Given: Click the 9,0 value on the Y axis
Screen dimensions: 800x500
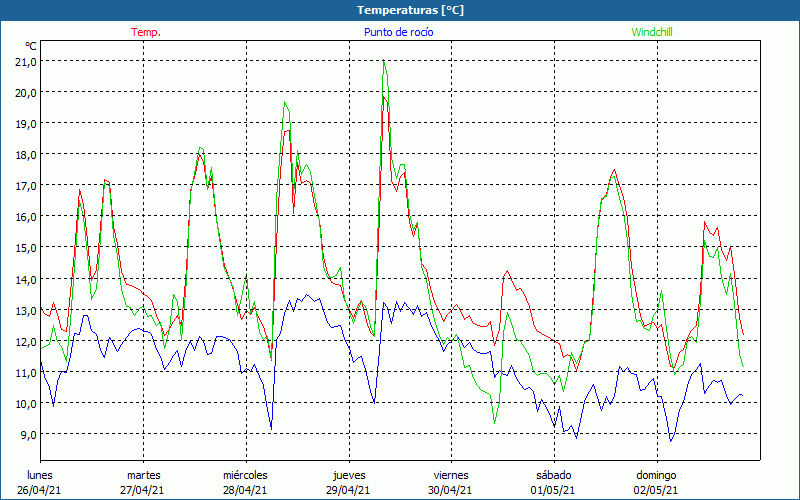Looking at the screenshot, I should click(26, 434).
